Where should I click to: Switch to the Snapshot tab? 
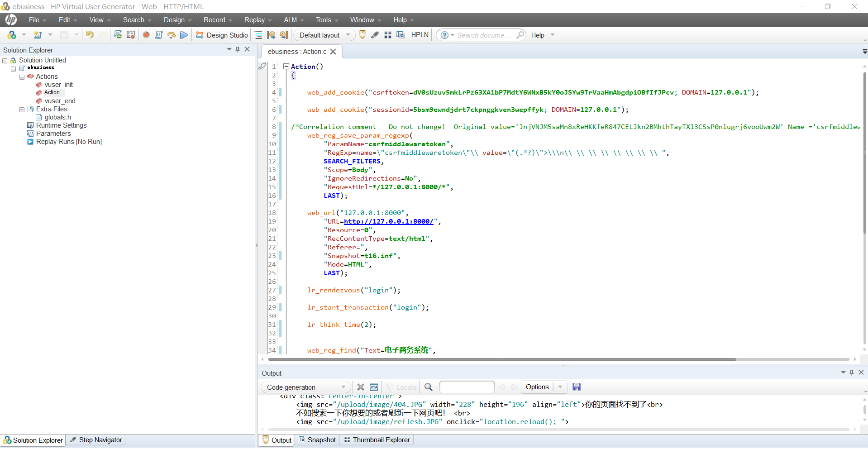[317, 440]
